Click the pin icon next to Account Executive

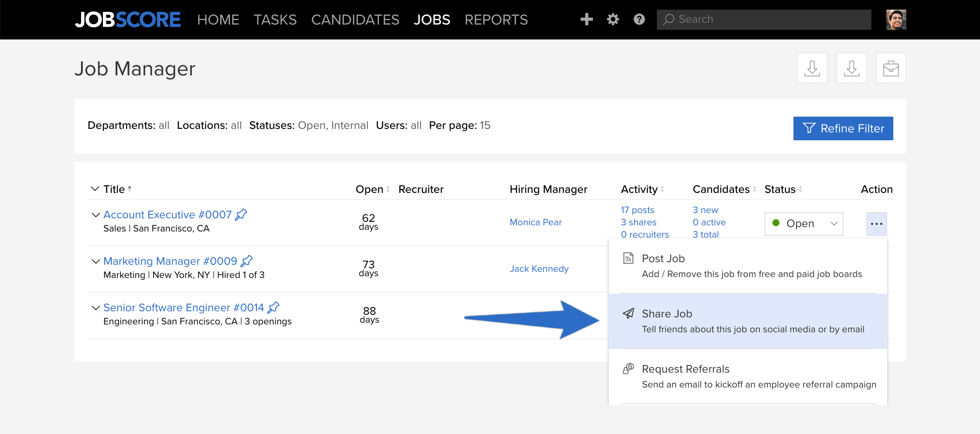pyautogui.click(x=241, y=214)
